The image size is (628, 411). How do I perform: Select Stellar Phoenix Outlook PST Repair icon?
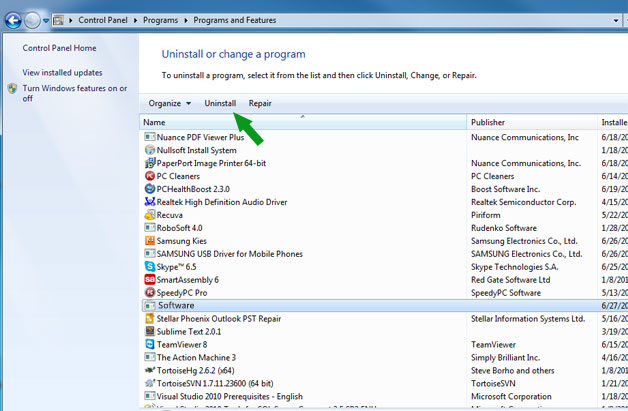click(x=150, y=318)
